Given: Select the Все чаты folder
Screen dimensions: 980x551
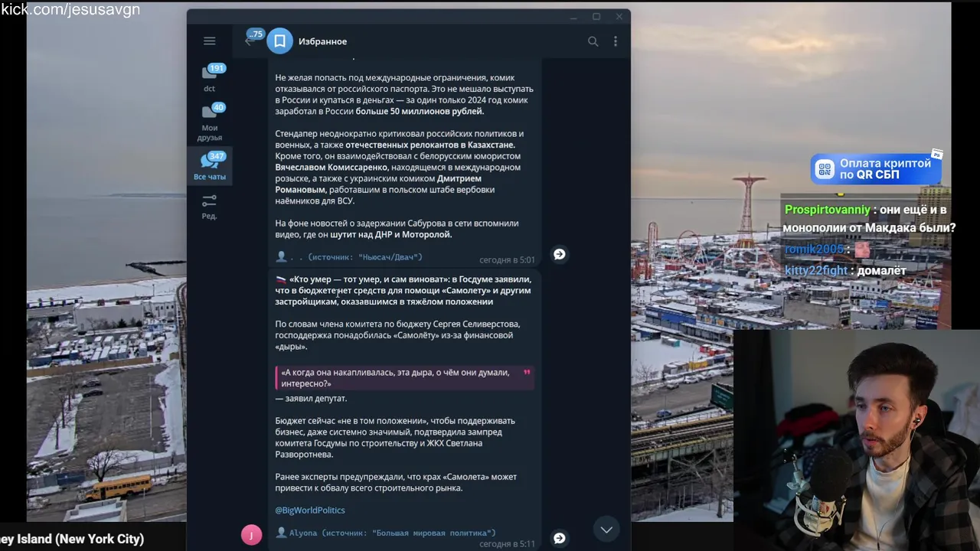Looking at the screenshot, I should point(210,166).
